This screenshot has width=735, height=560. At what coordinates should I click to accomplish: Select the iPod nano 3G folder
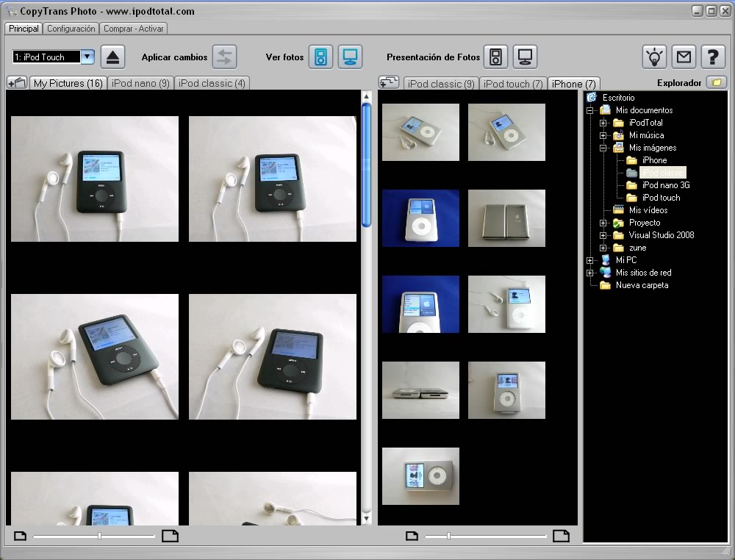tap(666, 185)
